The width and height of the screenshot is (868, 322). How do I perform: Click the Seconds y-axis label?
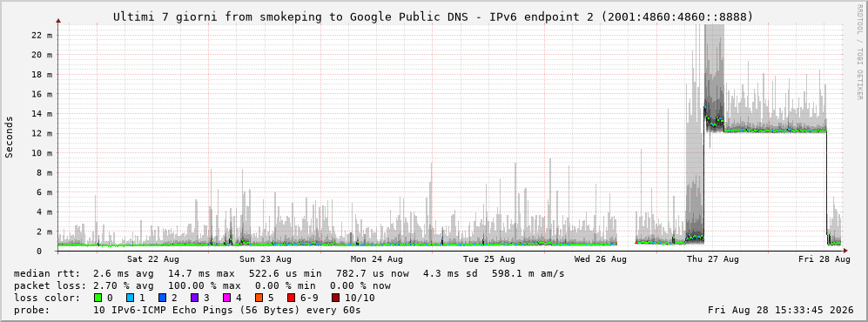[10, 137]
